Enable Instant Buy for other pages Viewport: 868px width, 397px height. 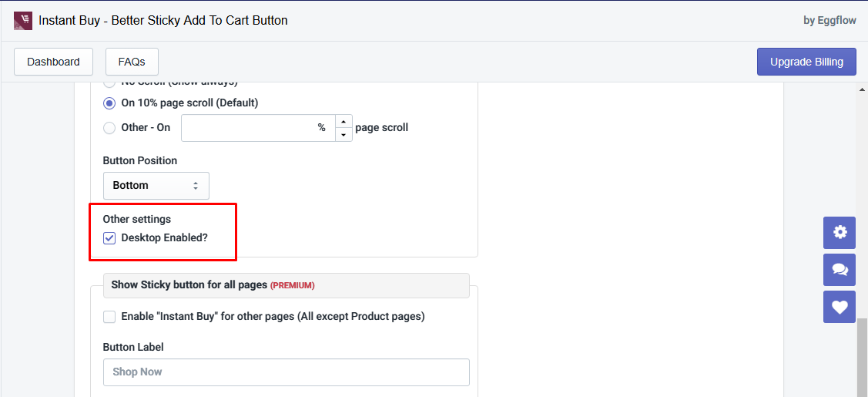click(109, 317)
